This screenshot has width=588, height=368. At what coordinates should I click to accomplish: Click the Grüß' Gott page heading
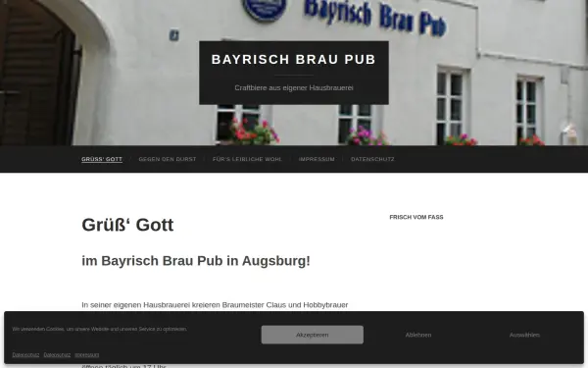point(127,225)
